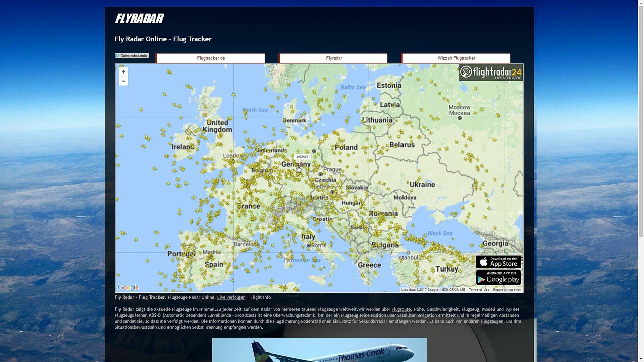
Task: Click the 'Ireland' map label
Action: click(x=183, y=147)
